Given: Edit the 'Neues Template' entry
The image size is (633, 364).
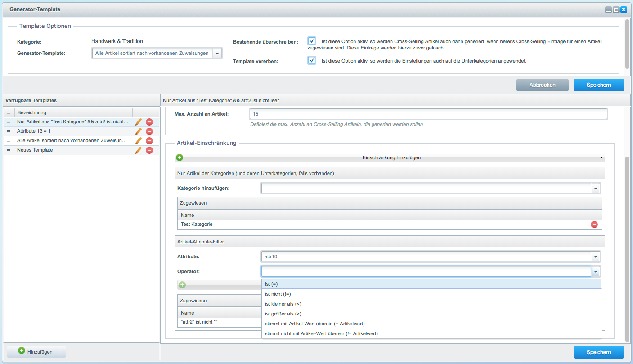Looking at the screenshot, I should (x=139, y=150).
